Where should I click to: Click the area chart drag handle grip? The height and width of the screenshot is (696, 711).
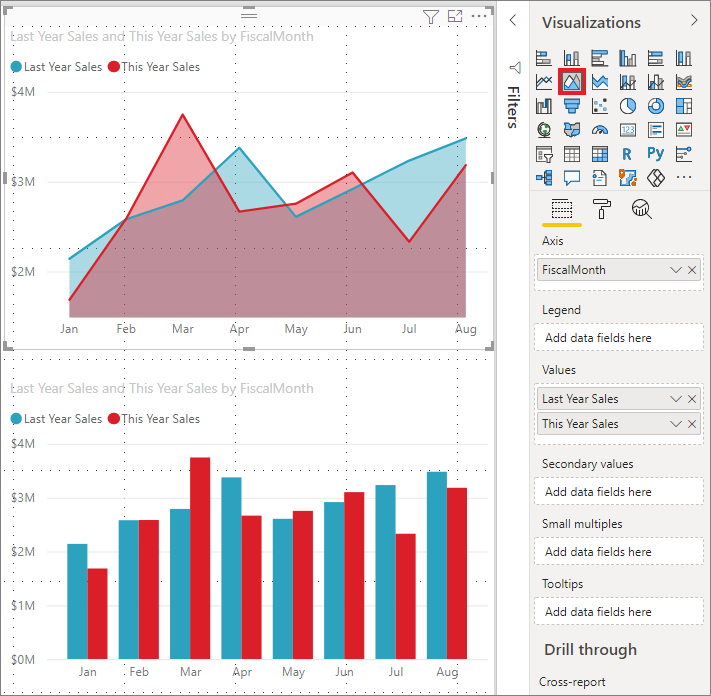249,15
